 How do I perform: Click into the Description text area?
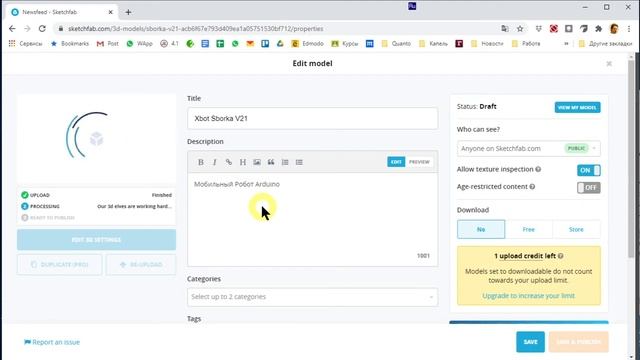pyautogui.click(x=312, y=219)
